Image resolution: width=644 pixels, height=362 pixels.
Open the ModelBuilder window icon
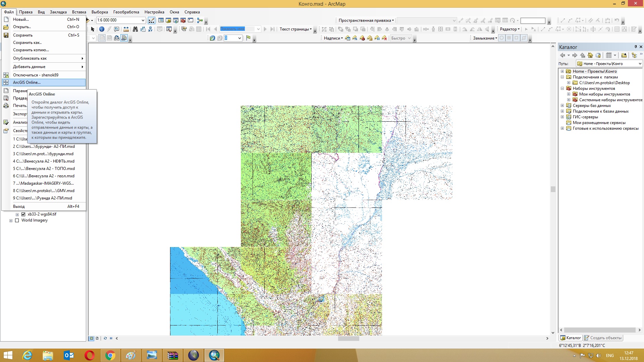point(200,20)
